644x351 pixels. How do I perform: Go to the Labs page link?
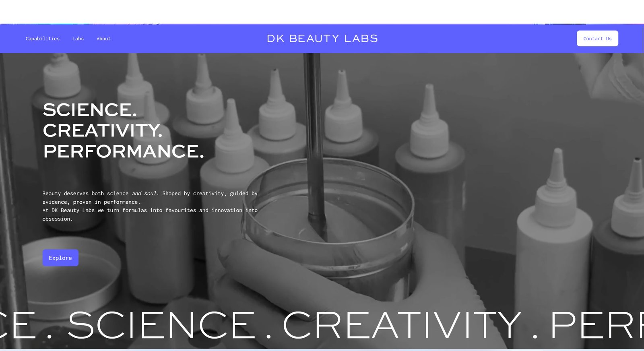point(78,39)
